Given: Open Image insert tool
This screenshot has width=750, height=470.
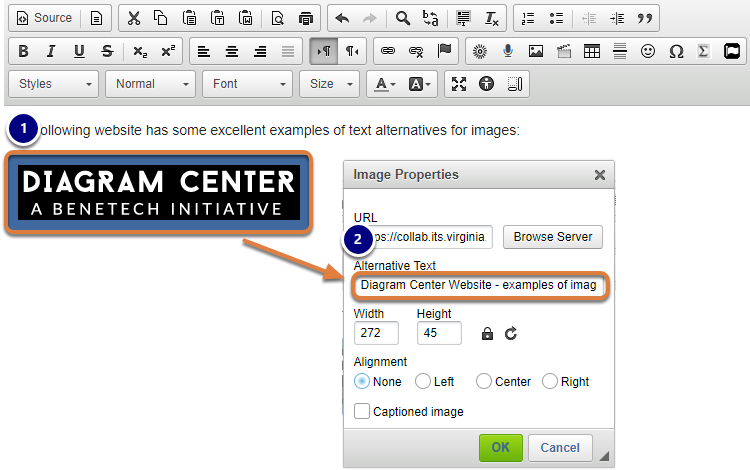Looking at the screenshot, I should (x=536, y=51).
